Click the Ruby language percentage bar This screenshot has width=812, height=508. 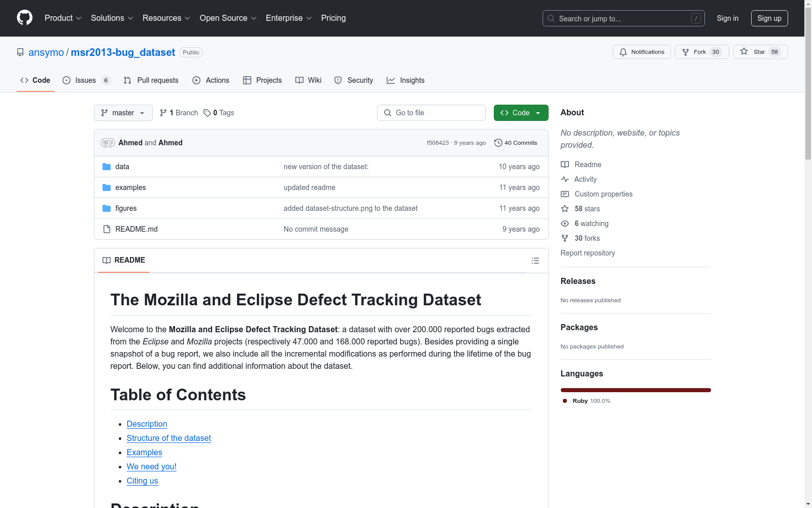[x=636, y=390]
